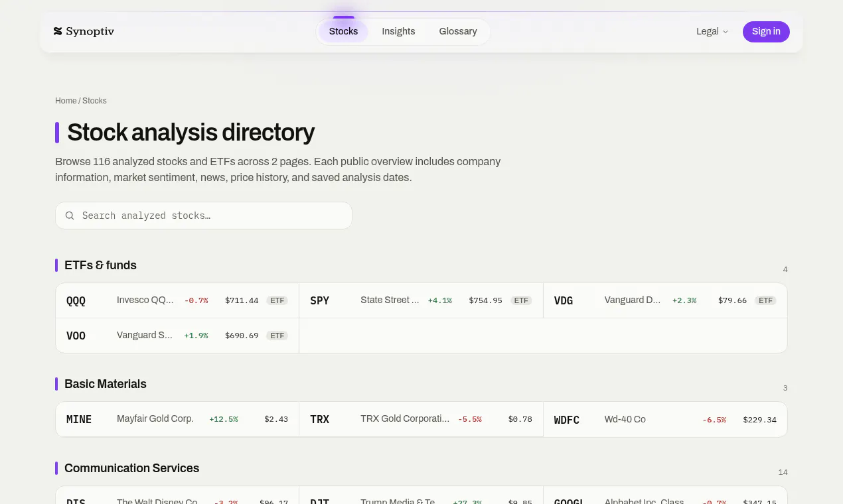Open the VDG Vanguard row
The height and width of the screenshot is (504, 843).
tap(665, 300)
